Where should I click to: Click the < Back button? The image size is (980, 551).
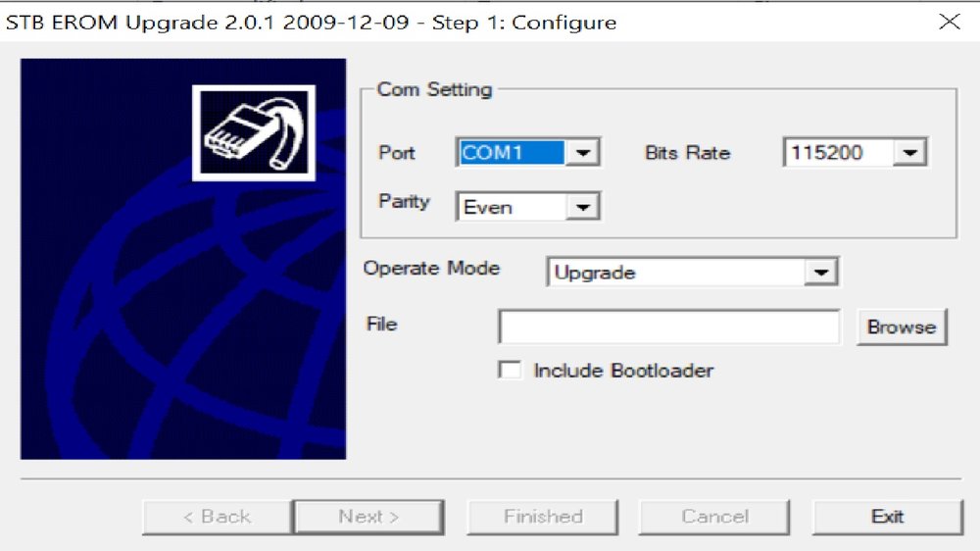(x=217, y=517)
